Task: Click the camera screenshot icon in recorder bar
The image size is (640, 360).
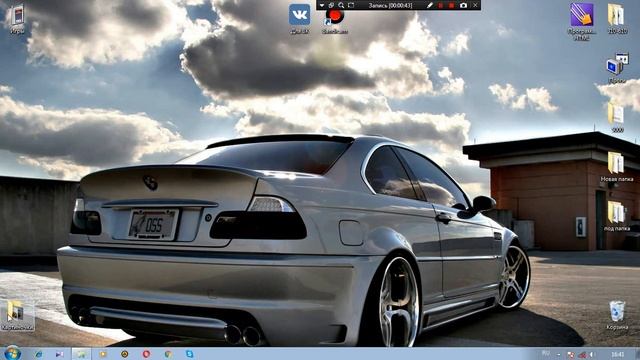Action: (463, 5)
